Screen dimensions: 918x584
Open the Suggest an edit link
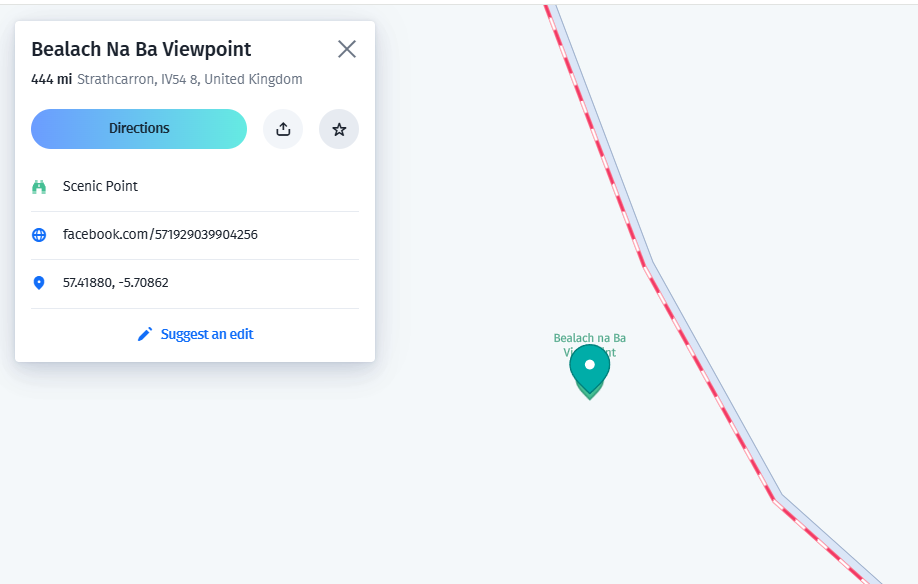click(207, 334)
